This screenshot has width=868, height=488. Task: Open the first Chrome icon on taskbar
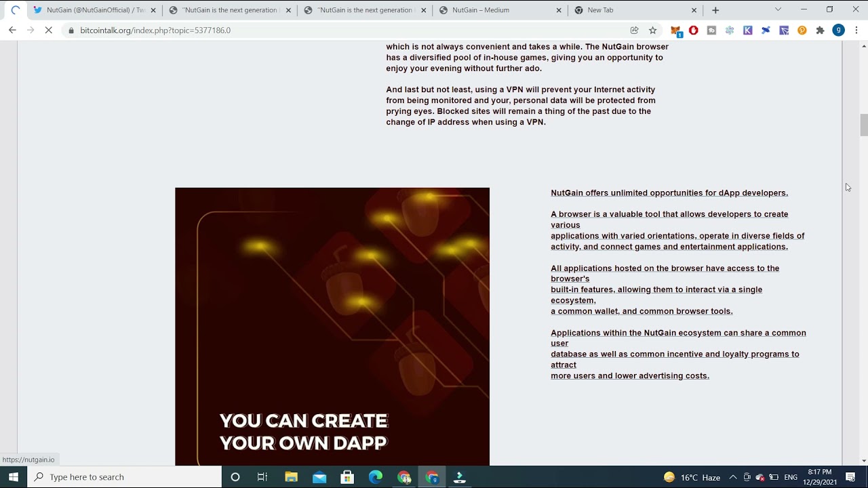tap(404, 477)
